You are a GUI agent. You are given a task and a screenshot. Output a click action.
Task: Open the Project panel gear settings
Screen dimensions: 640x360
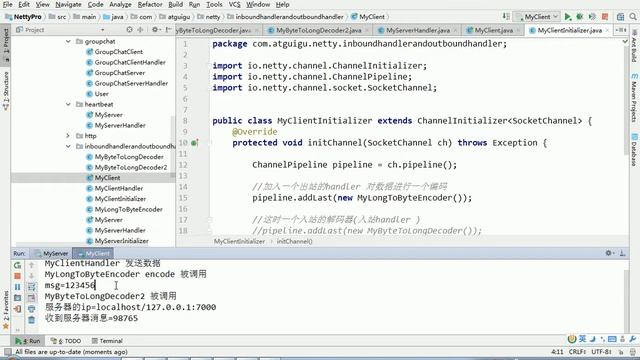click(x=155, y=30)
